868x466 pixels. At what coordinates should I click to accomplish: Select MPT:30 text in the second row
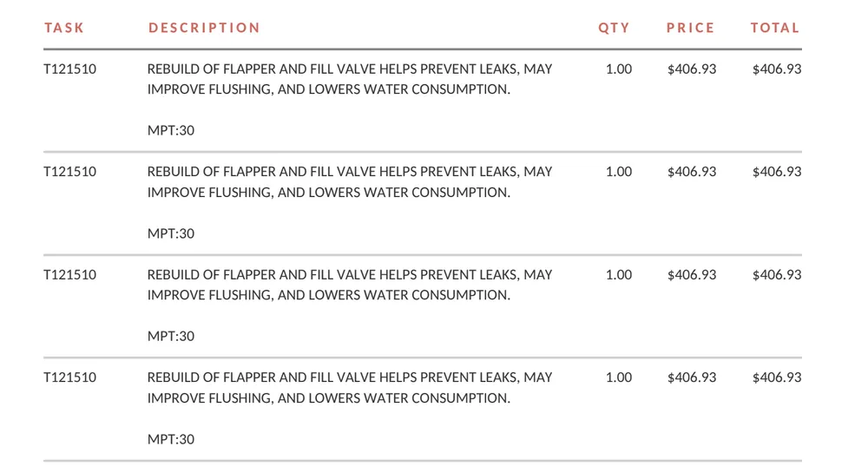coord(171,233)
